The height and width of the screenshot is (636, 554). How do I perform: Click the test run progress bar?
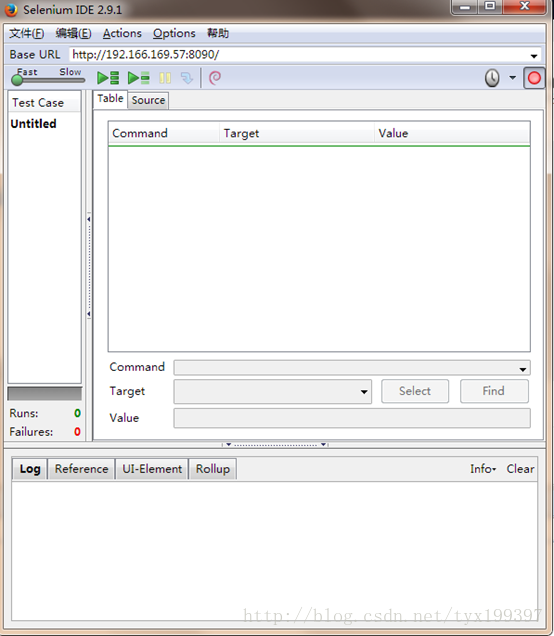tap(45, 394)
